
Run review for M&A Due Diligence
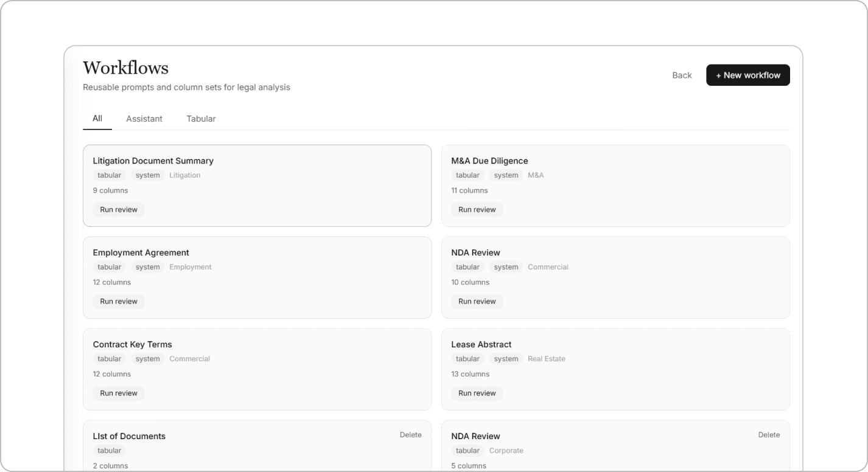tap(477, 209)
